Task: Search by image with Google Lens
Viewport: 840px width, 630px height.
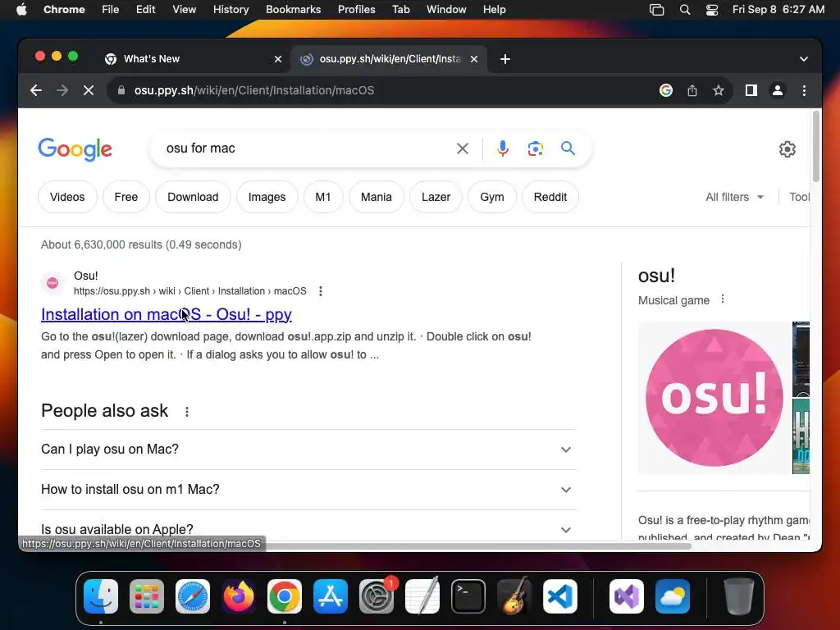Action: pyautogui.click(x=535, y=148)
